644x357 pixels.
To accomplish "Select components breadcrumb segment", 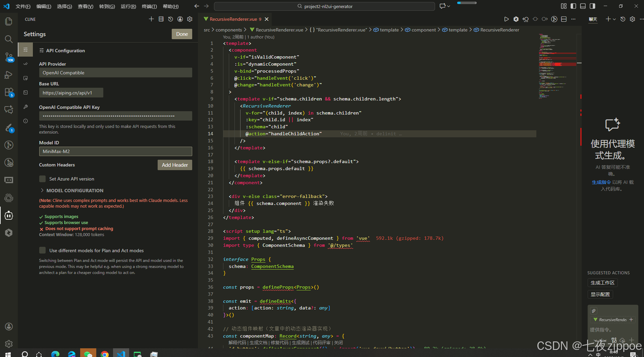I will click(x=229, y=30).
